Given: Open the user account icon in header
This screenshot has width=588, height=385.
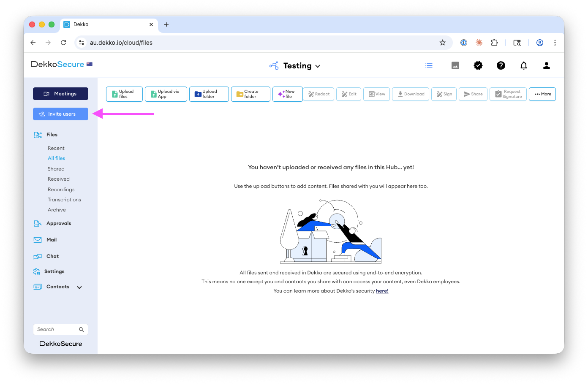Looking at the screenshot, I should point(547,65).
